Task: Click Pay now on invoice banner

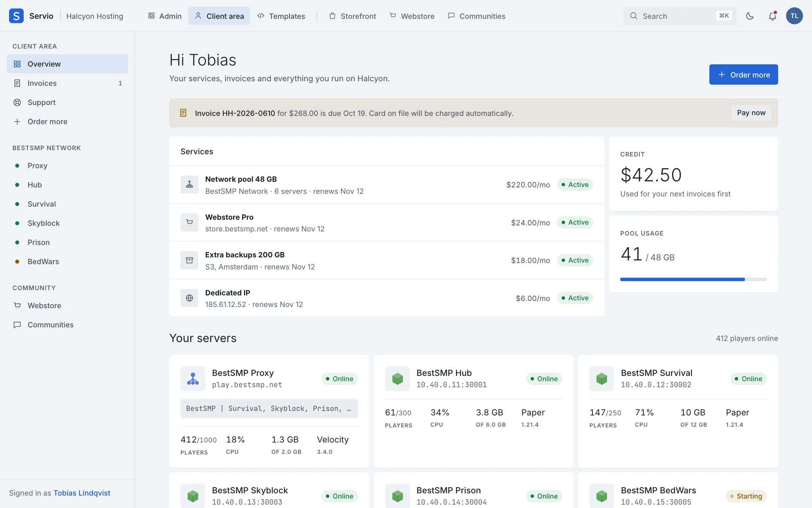Action: (x=751, y=113)
